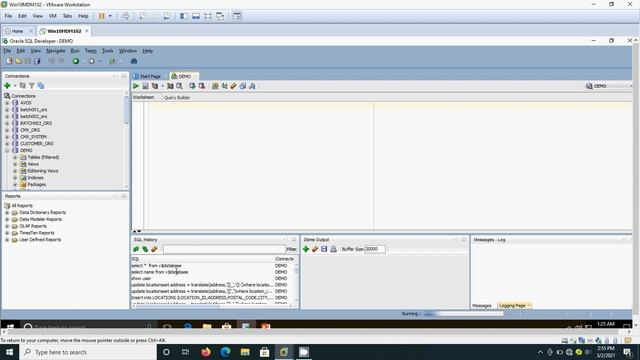The width and height of the screenshot is (640, 360).
Task: Expand the AVOS connection node
Action: [x=7, y=103]
